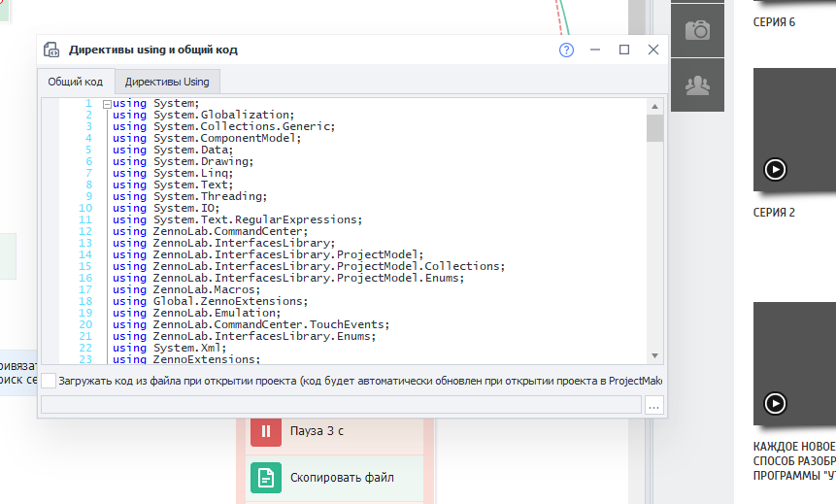Enable loading code from file on project open
836x504 pixels.
pyautogui.click(x=49, y=381)
